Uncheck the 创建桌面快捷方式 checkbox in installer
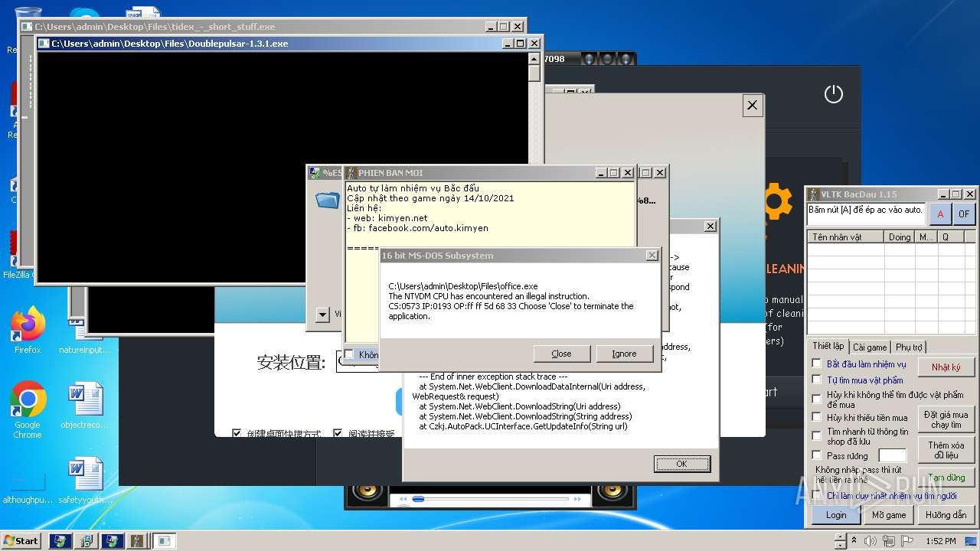This screenshot has width=980, height=551. coord(237,433)
